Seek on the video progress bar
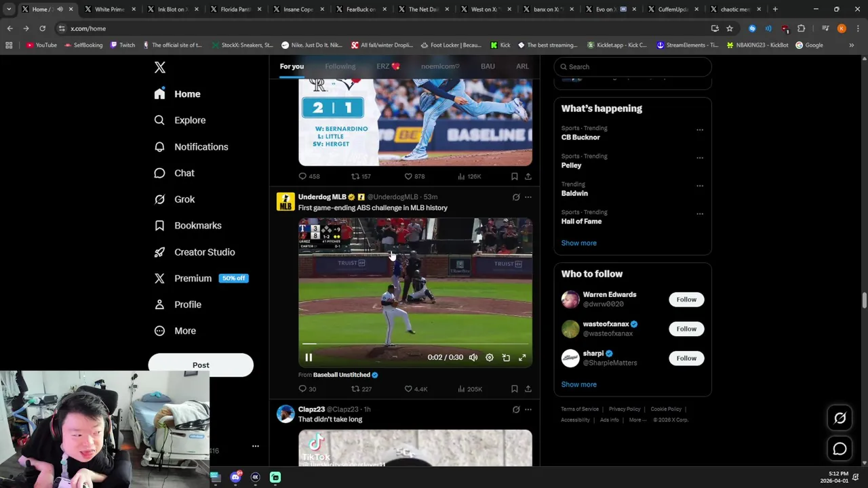 tap(415, 344)
